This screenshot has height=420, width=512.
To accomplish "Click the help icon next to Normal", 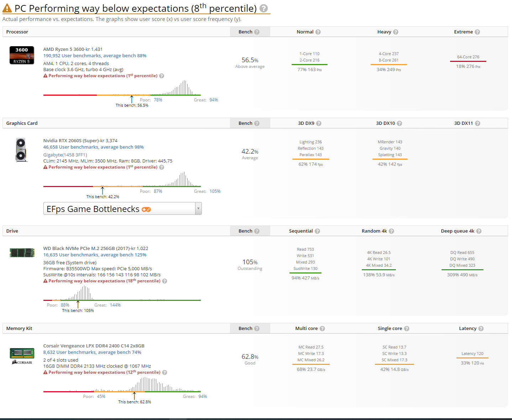I will [x=318, y=32].
